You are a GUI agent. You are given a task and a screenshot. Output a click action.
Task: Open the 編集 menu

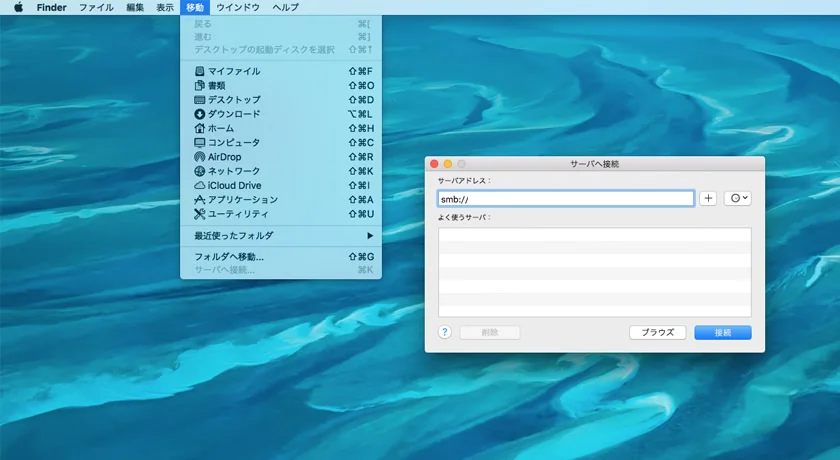135,7
